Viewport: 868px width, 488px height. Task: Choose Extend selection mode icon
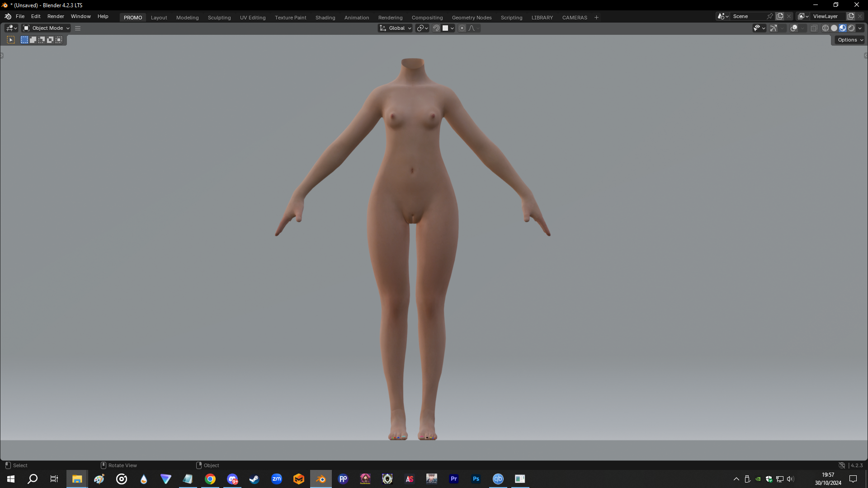[33, 40]
